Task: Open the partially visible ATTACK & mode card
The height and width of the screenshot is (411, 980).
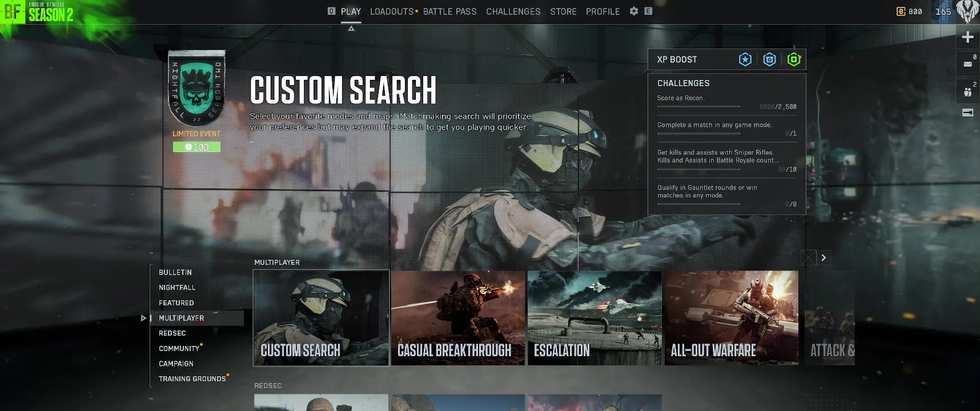Action: [830, 318]
